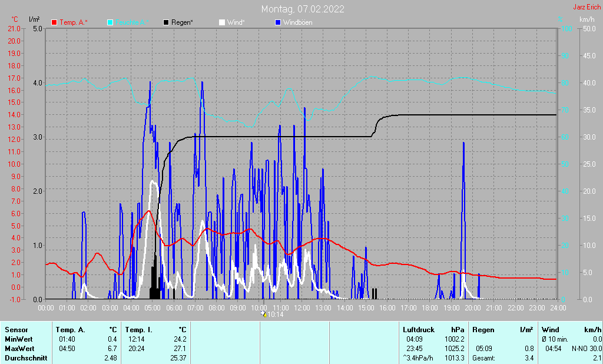Click the 'MaxWert' row label
The width and height of the screenshot is (603, 364).
(19, 349)
